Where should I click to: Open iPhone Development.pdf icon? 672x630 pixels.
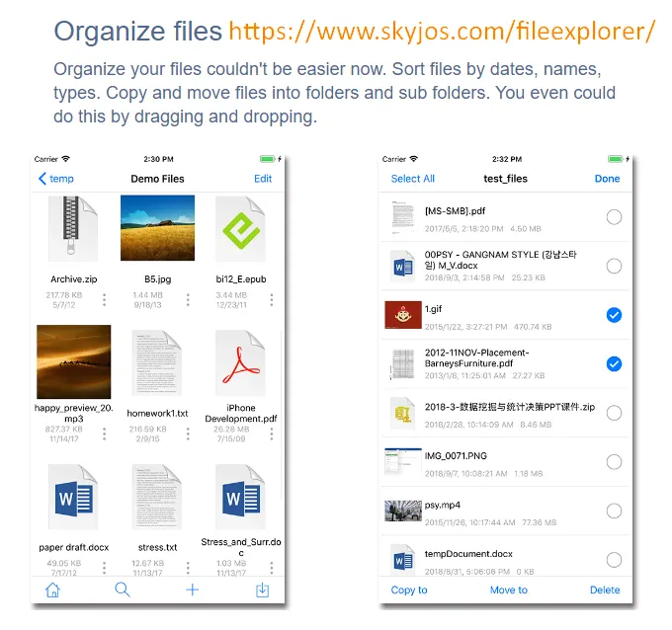tap(240, 362)
